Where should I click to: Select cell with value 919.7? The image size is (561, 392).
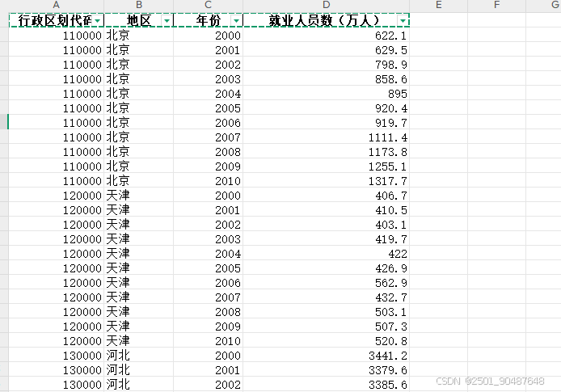(x=326, y=122)
